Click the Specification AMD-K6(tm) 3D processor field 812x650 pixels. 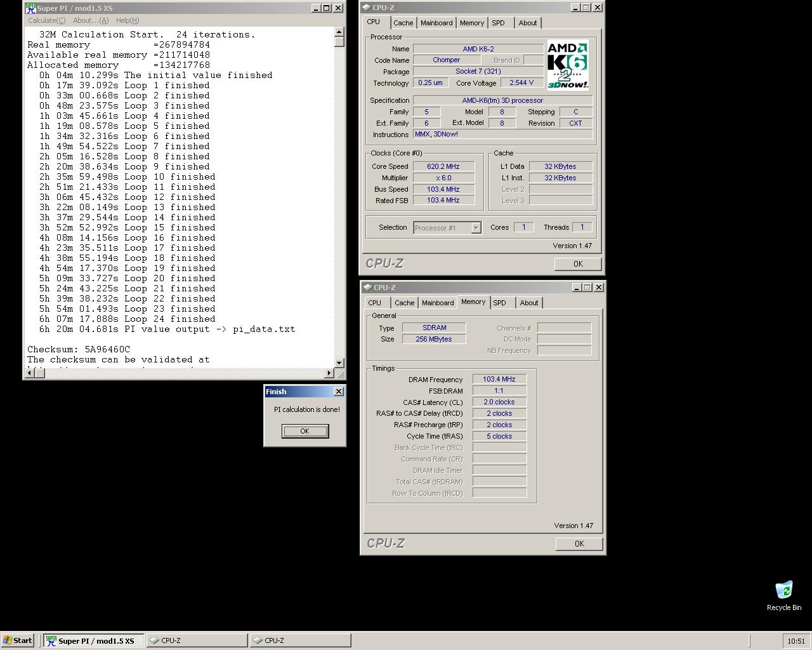pos(502,100)
